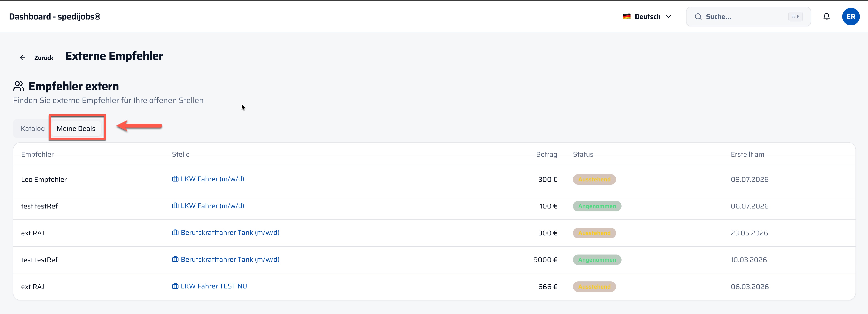Click Angenommen badge in the 100 € row
Viewport: 868px width, 314px height.
pyautogui.click(x=597, y=206)
